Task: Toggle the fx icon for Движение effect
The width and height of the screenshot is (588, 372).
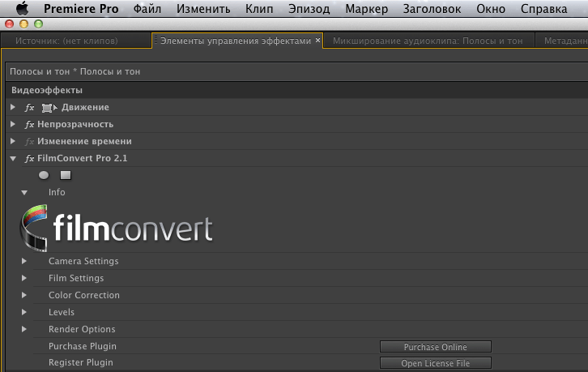Action: point(29,108)
